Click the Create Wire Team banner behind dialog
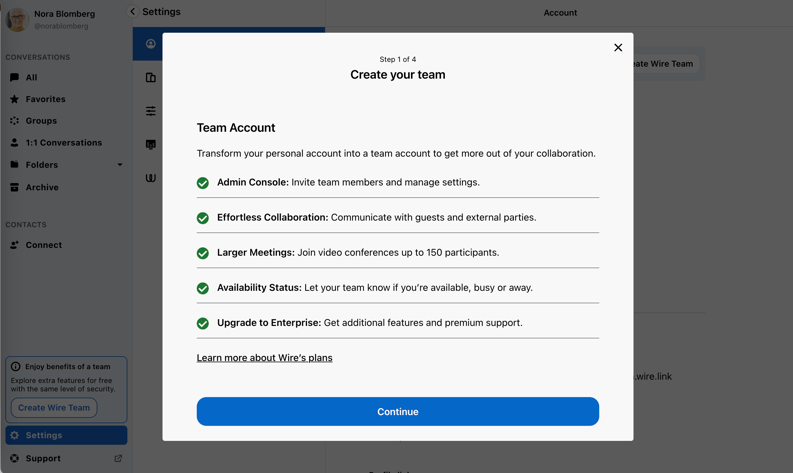 coord(666,64)
